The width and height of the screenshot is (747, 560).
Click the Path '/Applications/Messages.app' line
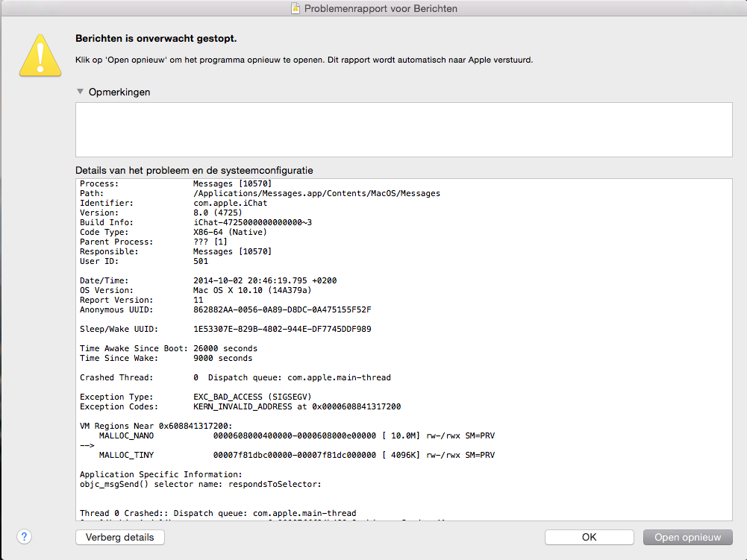(x=260, y=193)
